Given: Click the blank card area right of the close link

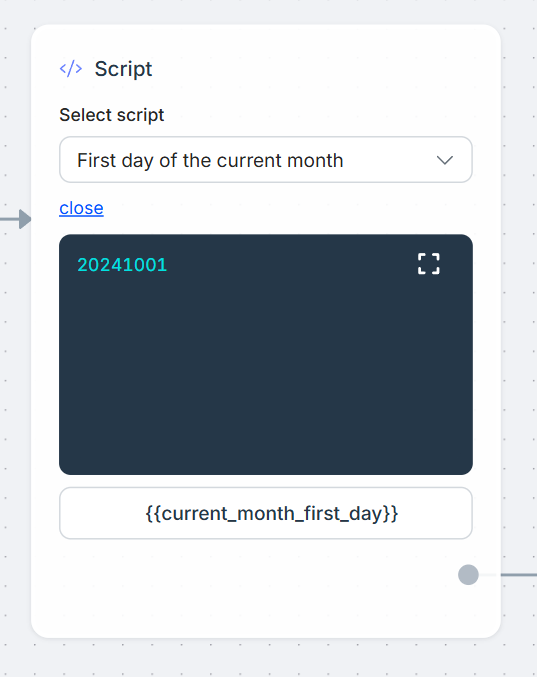Looking at the screenshot, I should (285, 208).
